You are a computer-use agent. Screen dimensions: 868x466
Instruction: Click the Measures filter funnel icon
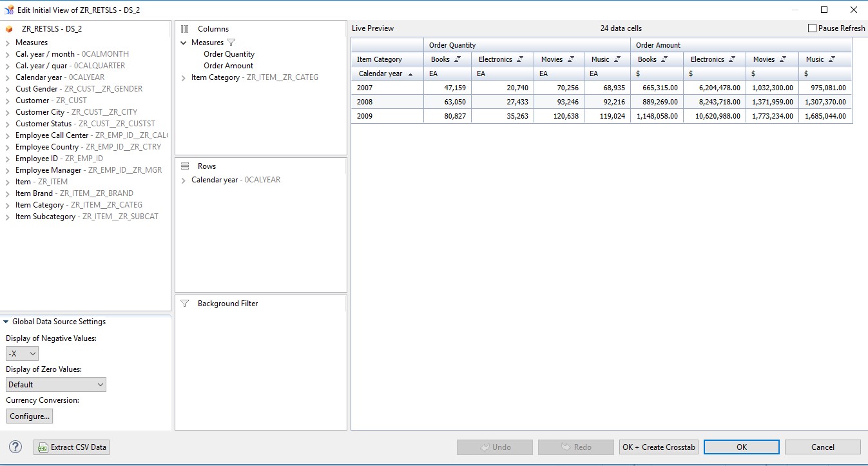click(x=231, y=43)
